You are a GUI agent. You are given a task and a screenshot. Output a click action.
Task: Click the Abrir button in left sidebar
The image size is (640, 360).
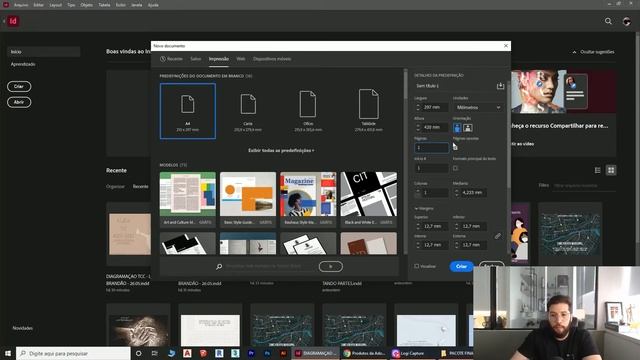pyautogui.click(x=19, y=102)
